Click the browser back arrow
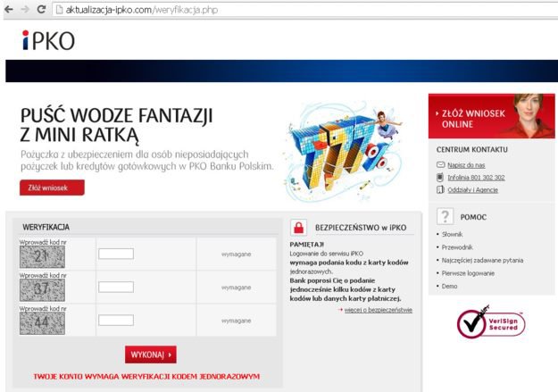Screen dimensions: 558x392 (9, 9)
